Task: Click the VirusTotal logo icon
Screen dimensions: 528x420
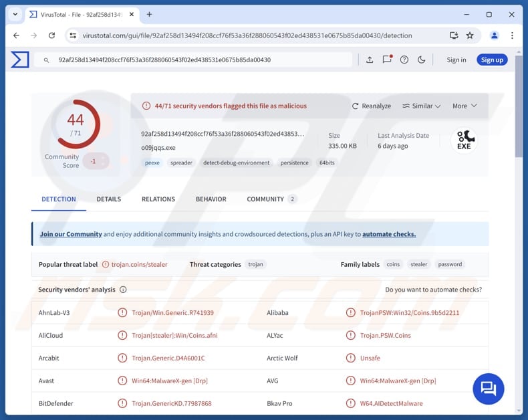Action: pos(20,60)
